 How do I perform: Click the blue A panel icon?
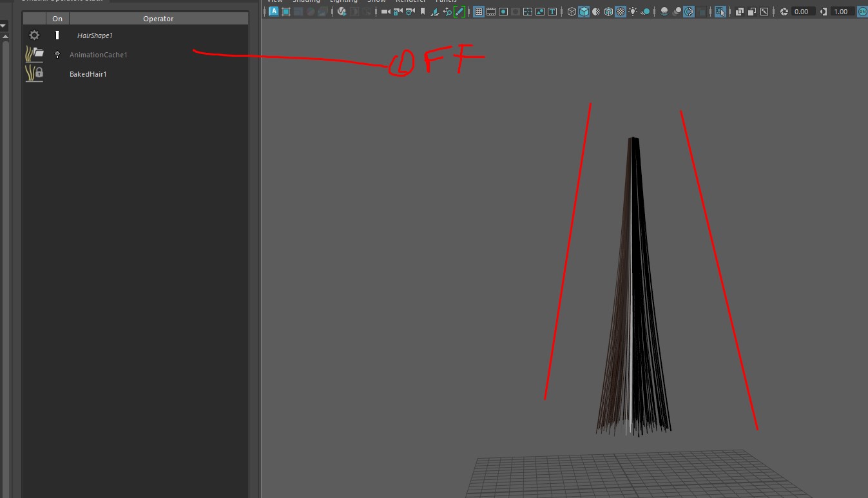[274, 12]
